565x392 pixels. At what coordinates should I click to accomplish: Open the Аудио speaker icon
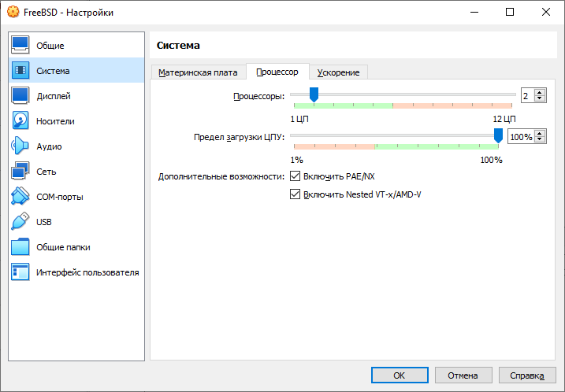(x=20, y=146)
